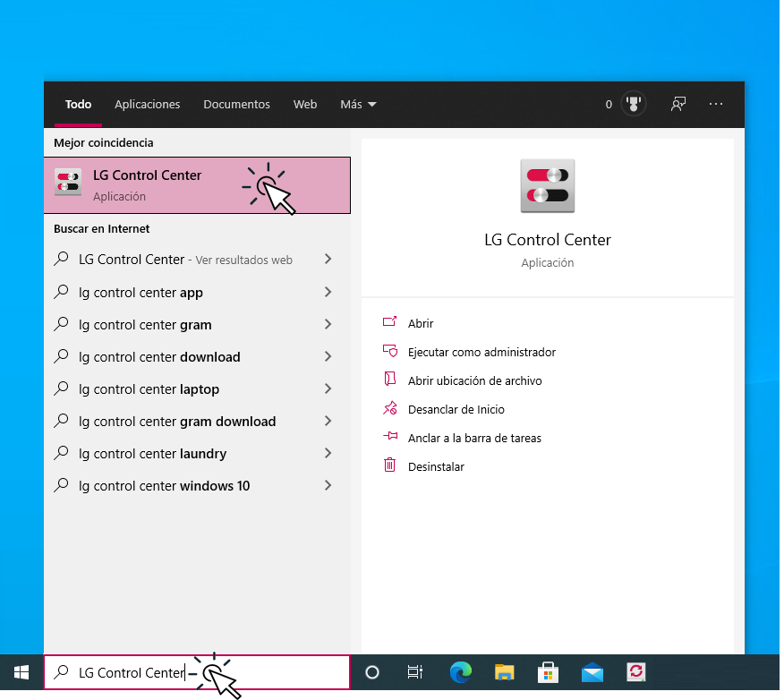Screen dimensions: 784x700
Task: Open Microsoft Store from the taskbar
Action: (548, 671)
